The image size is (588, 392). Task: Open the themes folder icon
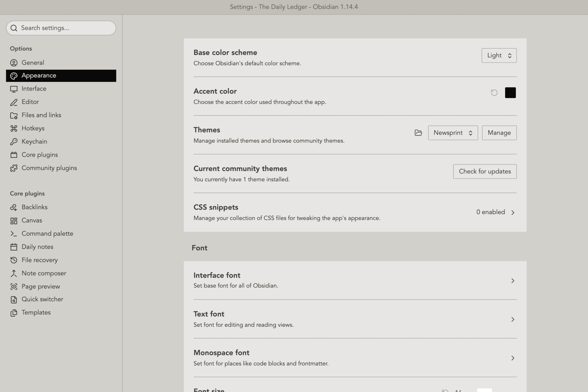[x=418, y=133]
